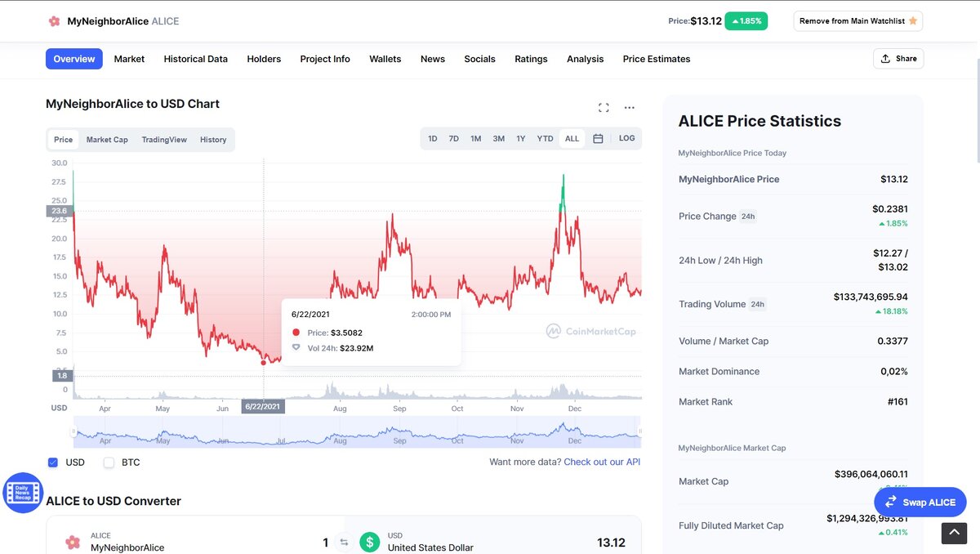Click the ALICE Price Statistics heading
Viewport: 980px width, 554px height.
(759, 121)
